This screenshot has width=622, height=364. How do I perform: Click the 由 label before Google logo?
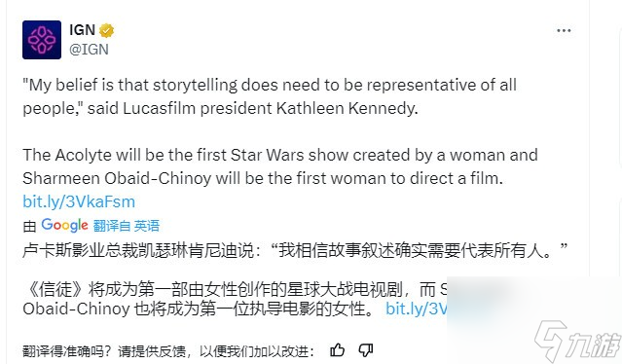coord(29,227)
